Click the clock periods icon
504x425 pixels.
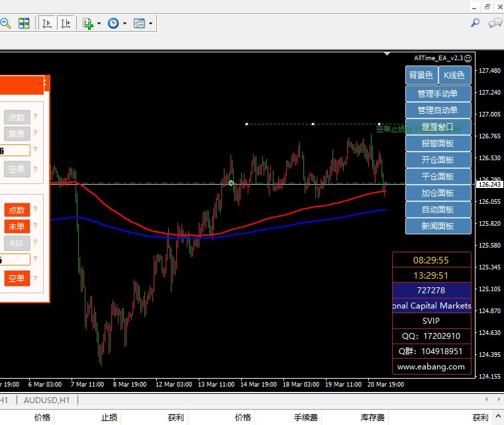113,23
